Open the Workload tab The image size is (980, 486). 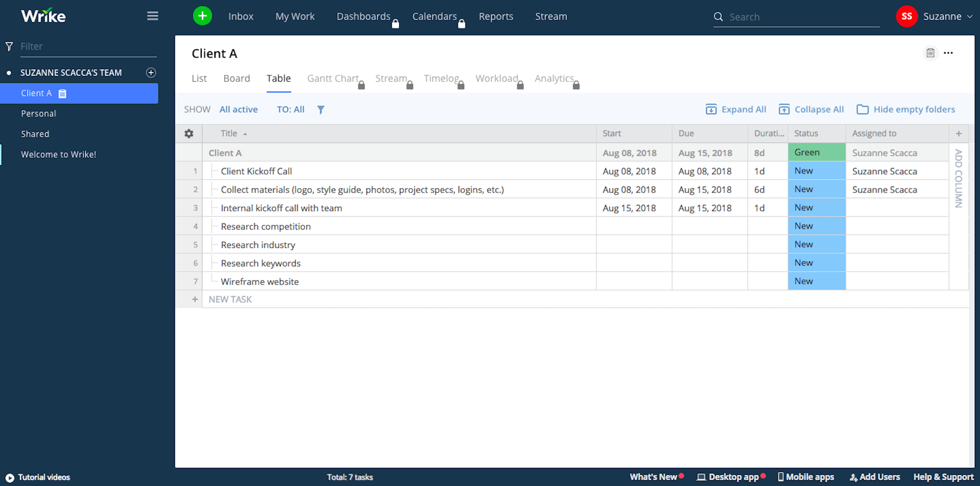point(496,78)
